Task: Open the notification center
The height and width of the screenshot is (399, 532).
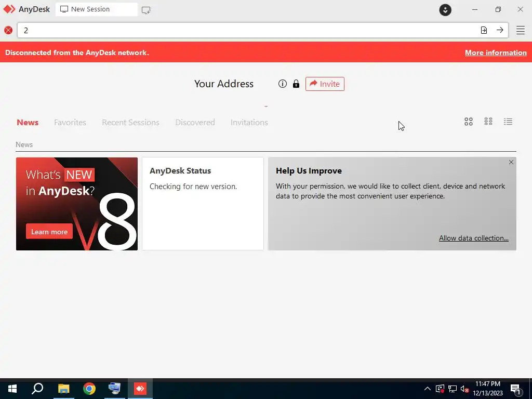Action: pyautogui.click(x=516, y=389)
